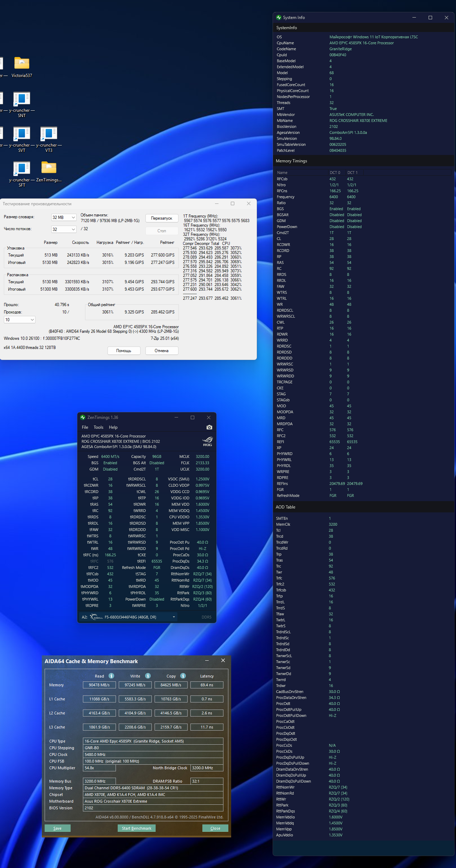
Task: Click the L1 Cache Read value "11088 GB/s"
Action: 99,699
